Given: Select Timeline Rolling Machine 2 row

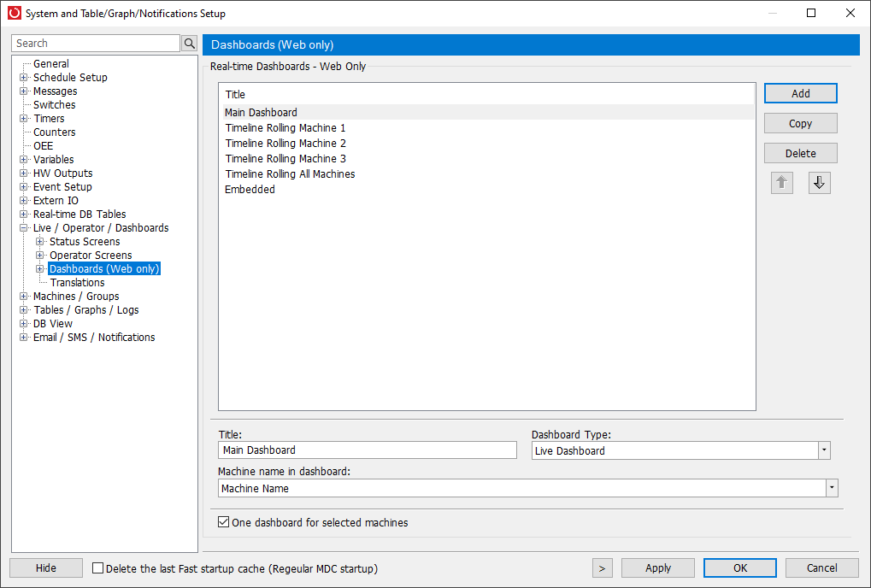Looking at the screenshot, I should pos(488,144).
